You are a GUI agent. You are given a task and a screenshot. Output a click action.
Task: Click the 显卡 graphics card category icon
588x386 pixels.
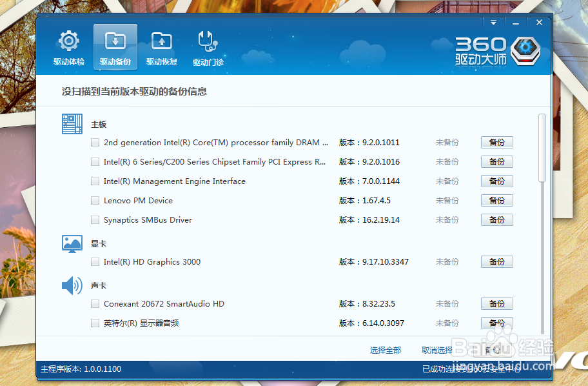point(72,244)
